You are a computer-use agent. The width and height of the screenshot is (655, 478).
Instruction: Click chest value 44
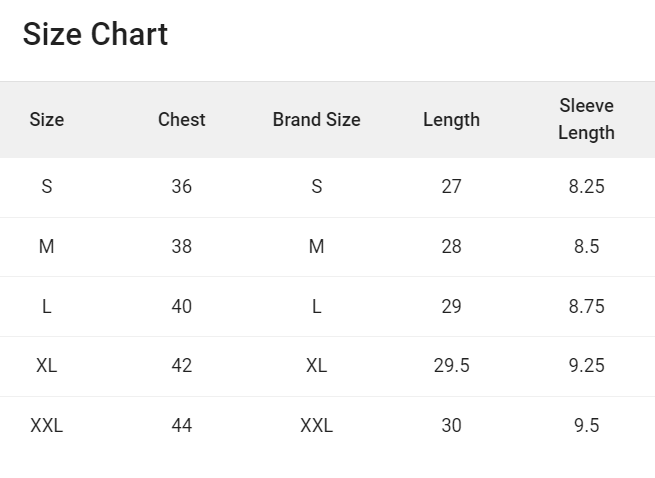coord(182,426)
